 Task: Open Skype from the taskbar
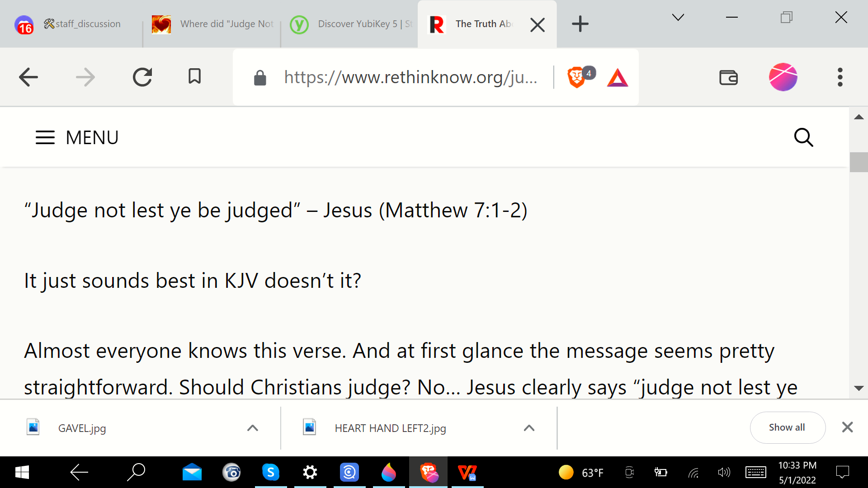[270, 473]
